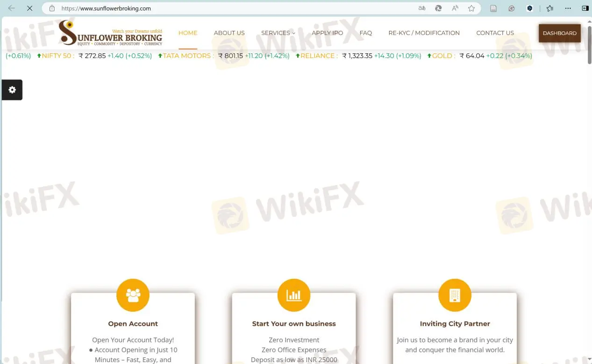Click the blue extension icon near the toolbar
Image resolution: width=592 pixels, height=364 pixels.
529,8
